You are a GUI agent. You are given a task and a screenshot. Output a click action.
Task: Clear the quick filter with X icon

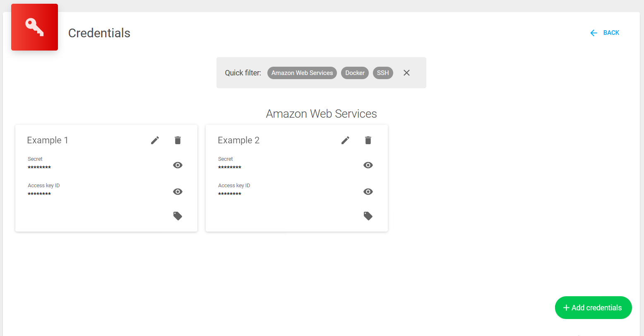point(406,73)
